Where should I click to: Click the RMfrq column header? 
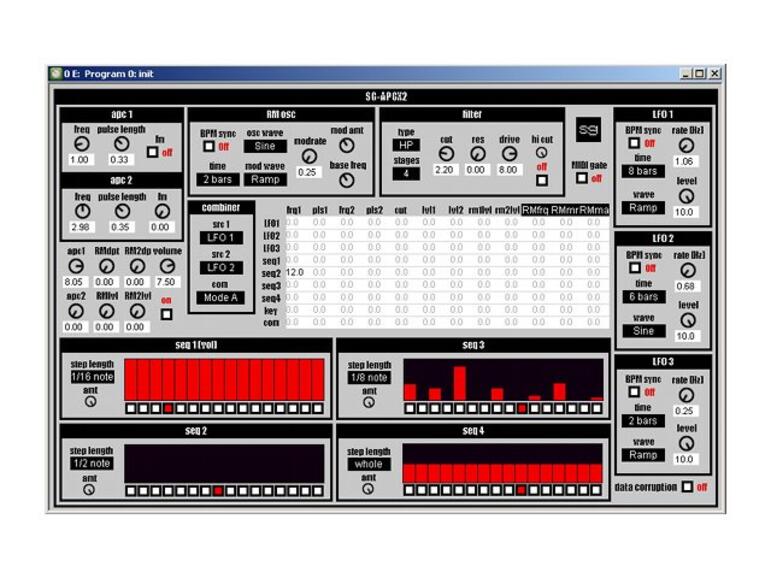[535, 210]
